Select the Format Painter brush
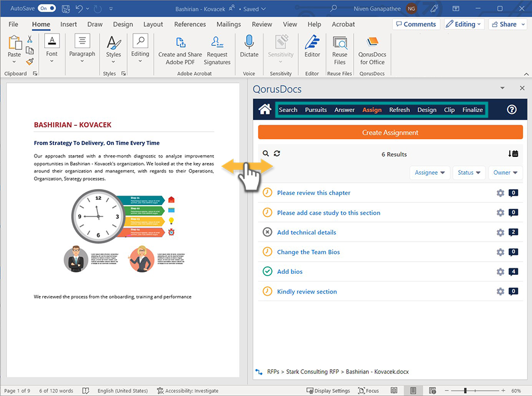Screen dimensions: 532x396 point(30,61)
